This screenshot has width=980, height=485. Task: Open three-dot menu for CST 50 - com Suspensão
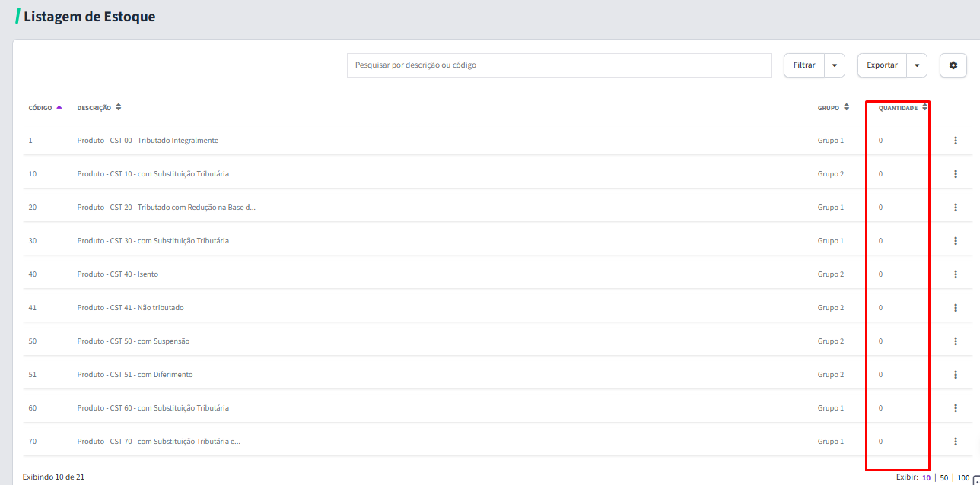955,341
